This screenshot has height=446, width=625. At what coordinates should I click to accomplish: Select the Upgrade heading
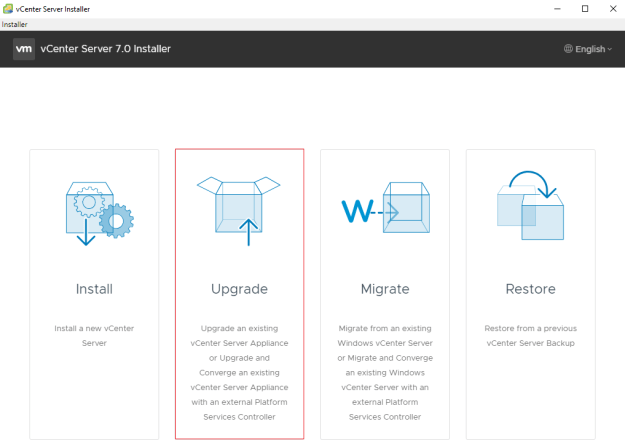point(239,289)
